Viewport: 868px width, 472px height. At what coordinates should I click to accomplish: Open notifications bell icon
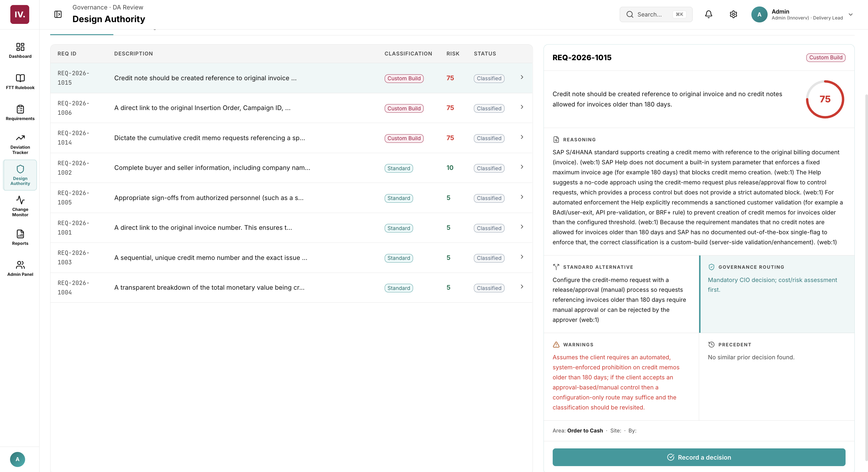pyautogui.click(x=709, y=14)
